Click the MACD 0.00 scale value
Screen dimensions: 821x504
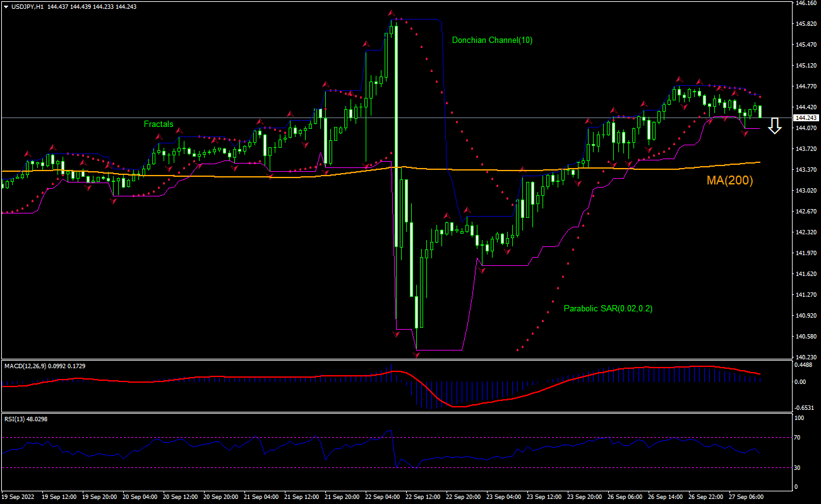coord(801,381)
